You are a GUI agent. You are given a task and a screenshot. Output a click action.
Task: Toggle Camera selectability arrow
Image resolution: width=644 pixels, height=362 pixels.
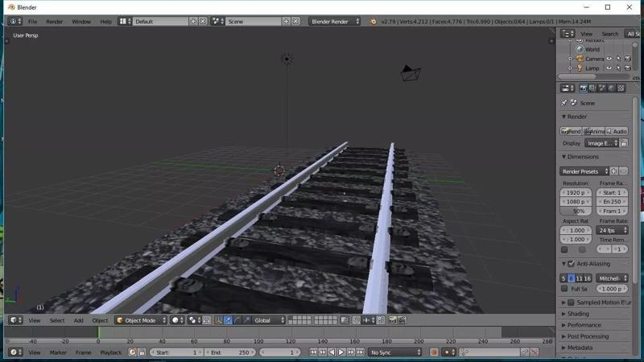click(618, 59)
